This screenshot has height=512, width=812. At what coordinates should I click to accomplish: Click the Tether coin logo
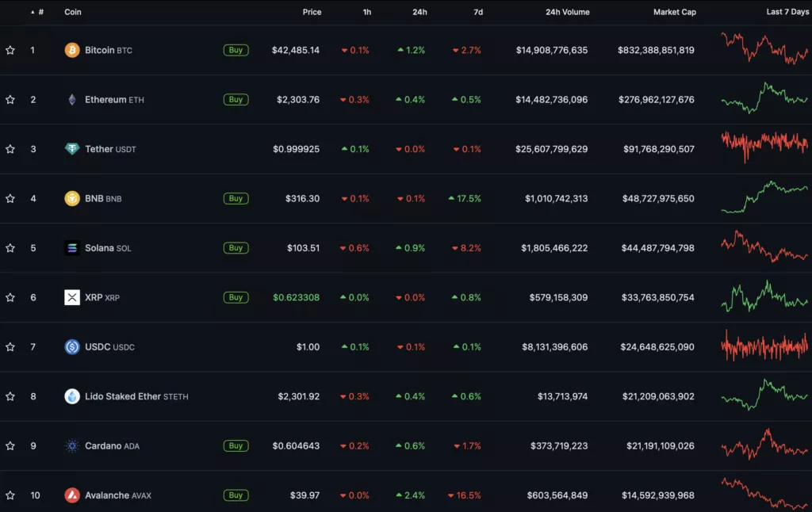(x=72, y=149)
